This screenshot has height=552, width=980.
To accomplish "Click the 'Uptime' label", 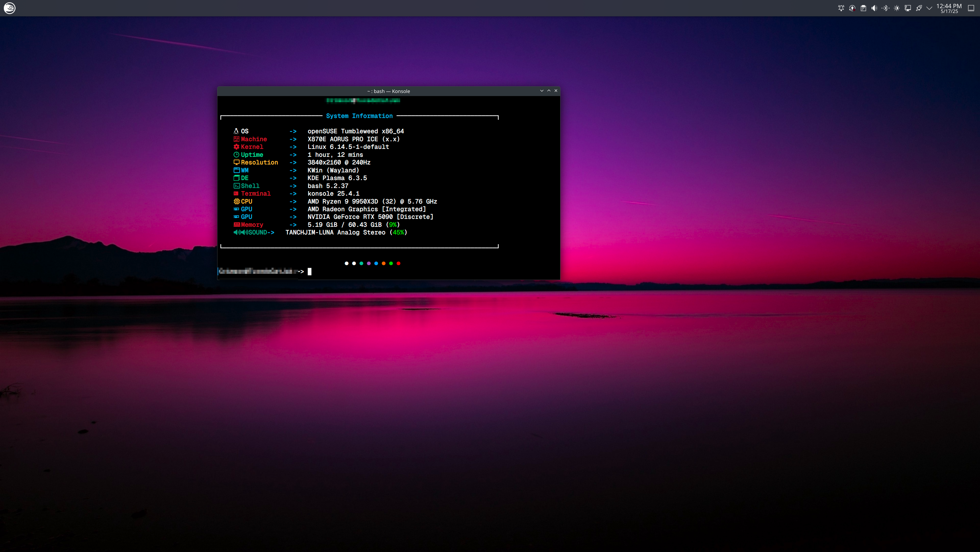I will 252,155.
